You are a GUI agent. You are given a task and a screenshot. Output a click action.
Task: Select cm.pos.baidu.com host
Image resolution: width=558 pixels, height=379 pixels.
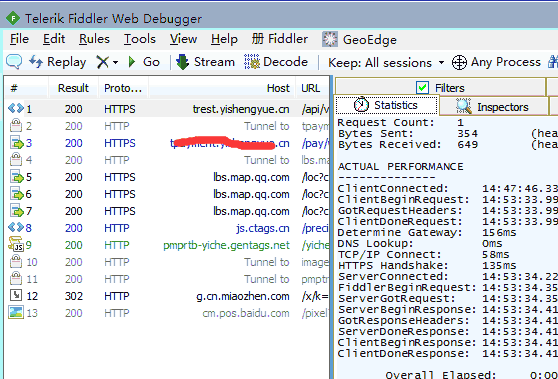246,313
